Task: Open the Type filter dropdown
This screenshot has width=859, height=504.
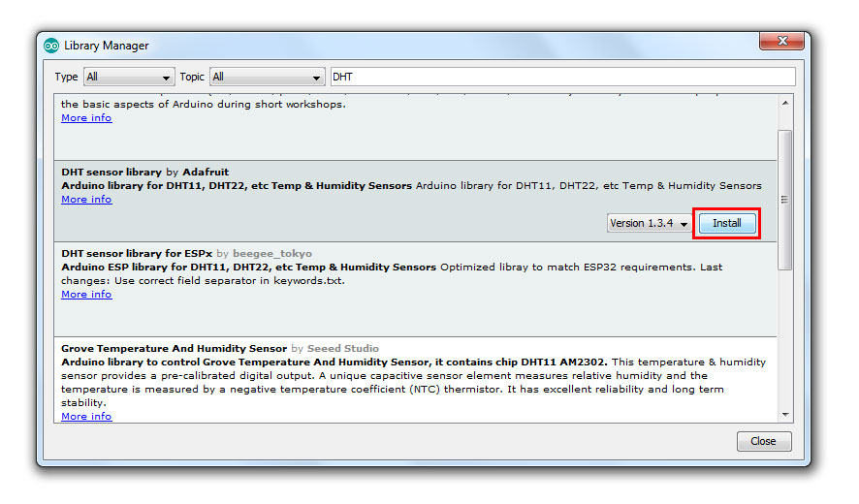Action: (x=129, y=77)
